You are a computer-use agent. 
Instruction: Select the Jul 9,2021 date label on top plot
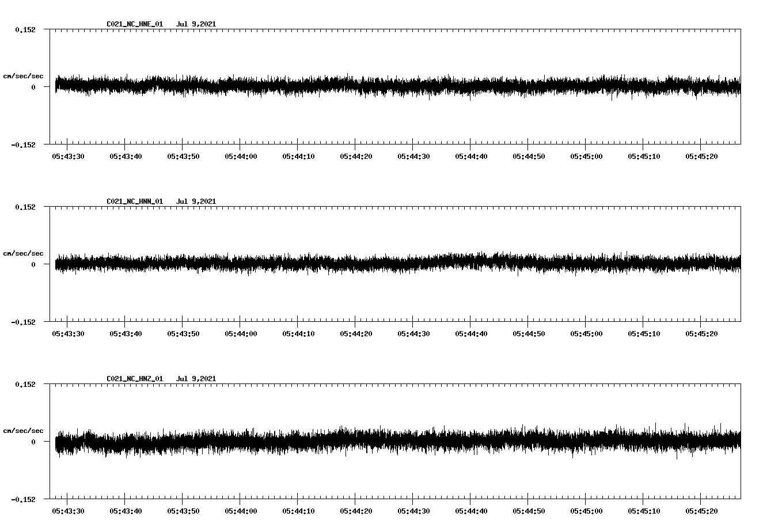click(197, 24)
